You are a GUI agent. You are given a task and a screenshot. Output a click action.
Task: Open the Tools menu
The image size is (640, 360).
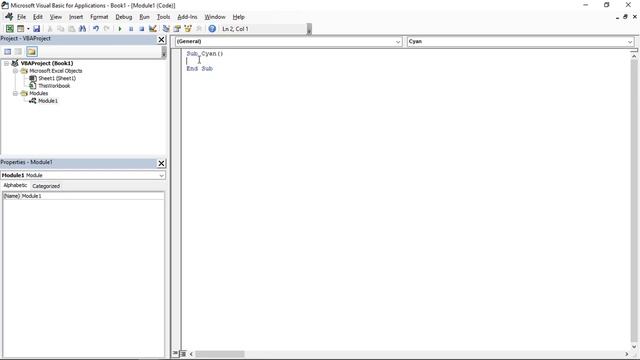[x=163, y=17]
